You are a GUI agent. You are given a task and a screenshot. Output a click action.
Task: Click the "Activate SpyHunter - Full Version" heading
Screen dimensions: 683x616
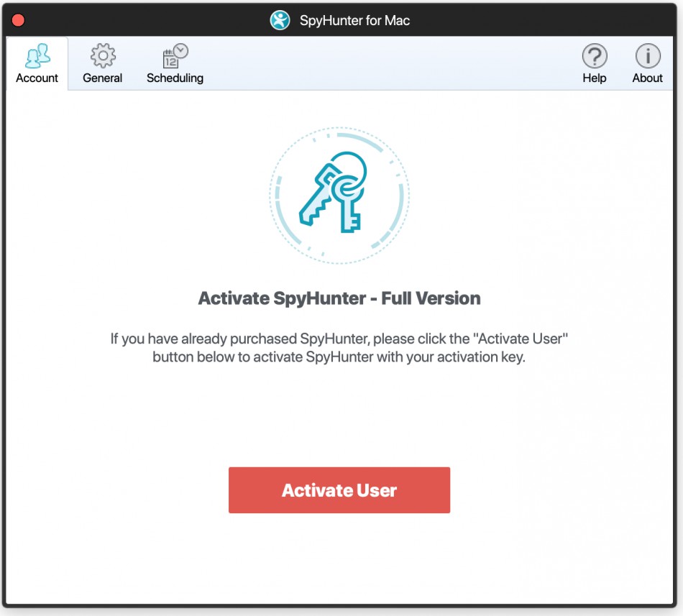(339, 298)
